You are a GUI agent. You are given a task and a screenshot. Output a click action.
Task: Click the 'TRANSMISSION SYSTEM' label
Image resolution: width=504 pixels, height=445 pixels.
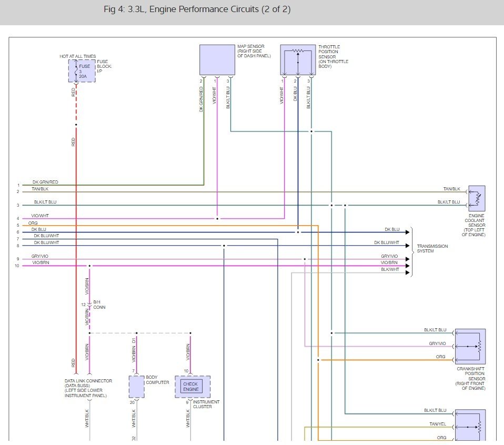pyautogui.click(x=432, y=248)
